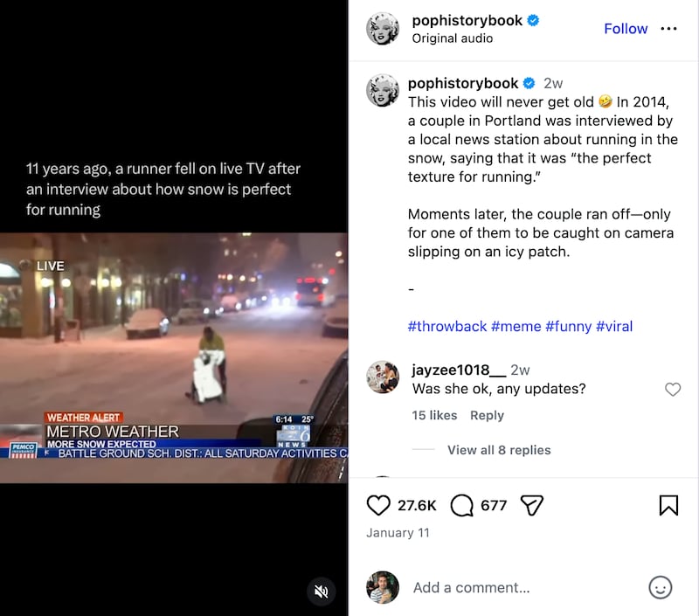Share post with paper plane icon
Screen dimensions: 699x616
531,505
